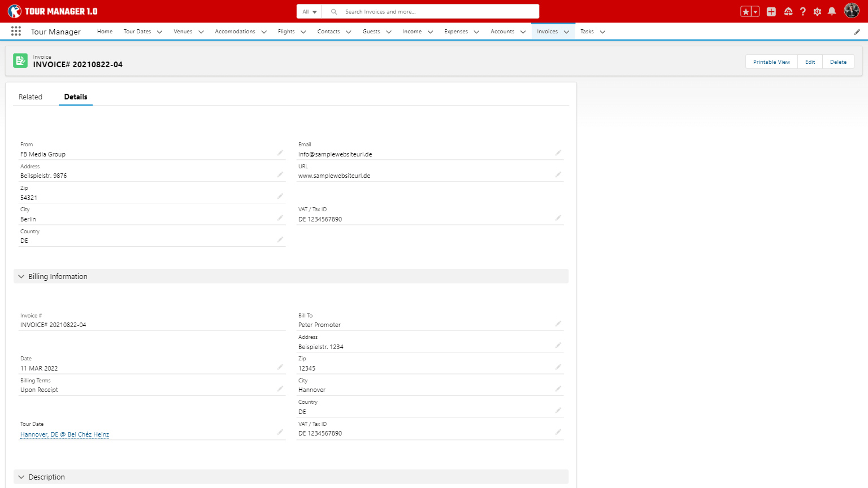Edit the Zip 54321 pencil icon
This screenshot has width=868, height=488.
[x=280, y=196]
